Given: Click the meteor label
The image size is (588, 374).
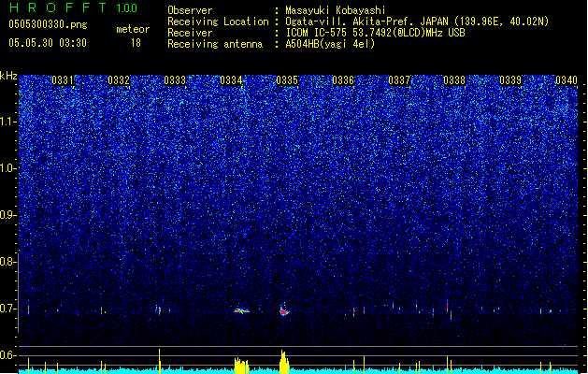Looking at the screenshot, I should [x=133, y=29].
